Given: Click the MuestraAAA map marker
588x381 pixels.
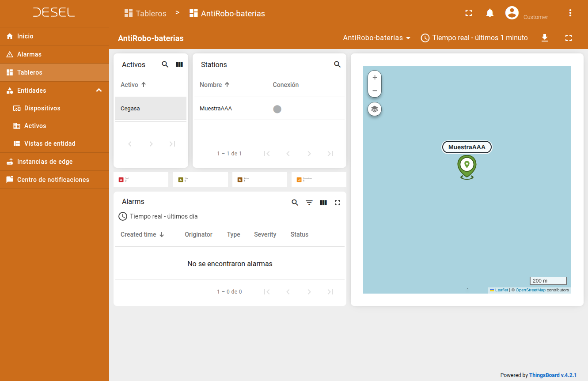Looking at the screenshot, I should click(x=467, y=166).
